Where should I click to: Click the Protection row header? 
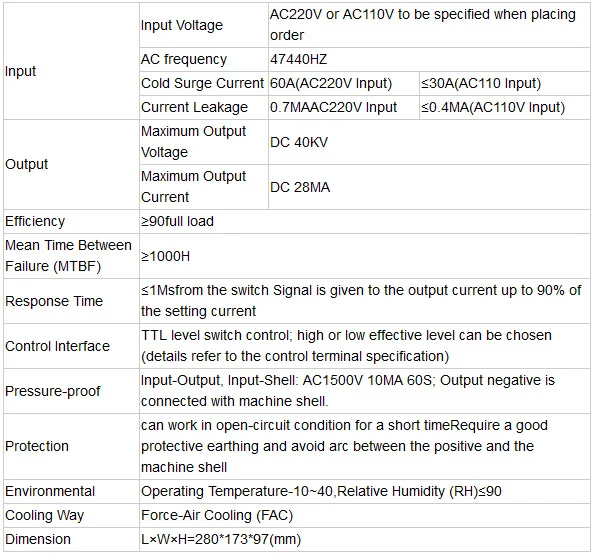click(x=71, y=447)
